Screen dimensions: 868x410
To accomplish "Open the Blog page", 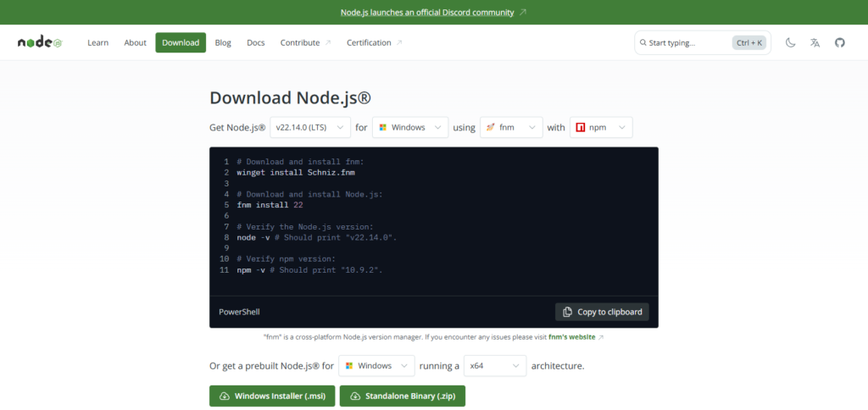I will (223, 42).
